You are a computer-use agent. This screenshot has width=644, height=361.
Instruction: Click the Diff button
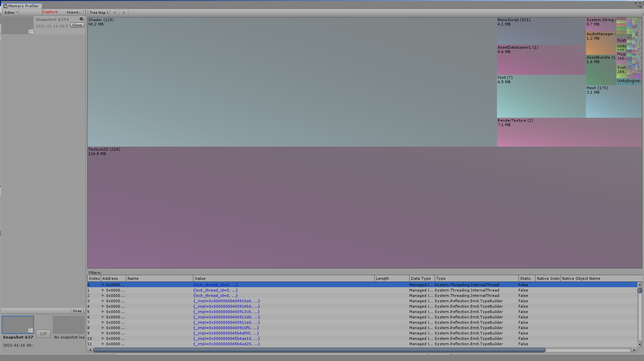pos(43,334)
